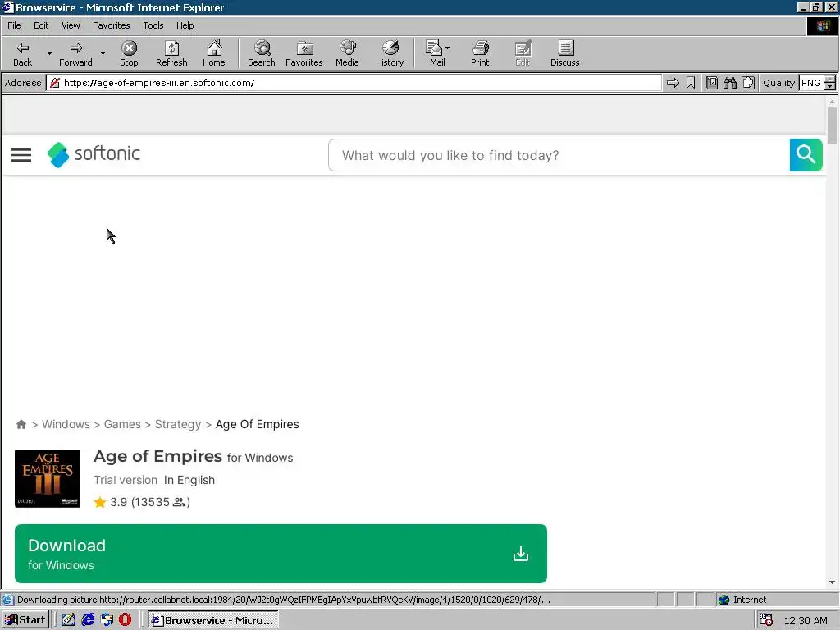Click the Age of Empires III thumbnail
Screen dimensions: 840x630
tap(47, 478)
